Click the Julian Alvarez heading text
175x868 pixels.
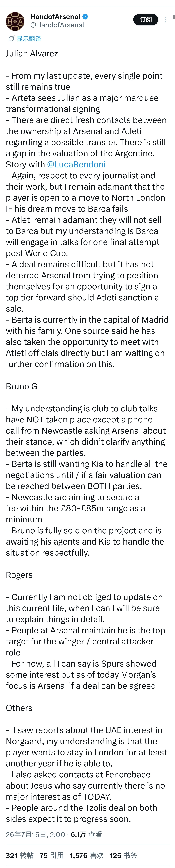(32, 54)
